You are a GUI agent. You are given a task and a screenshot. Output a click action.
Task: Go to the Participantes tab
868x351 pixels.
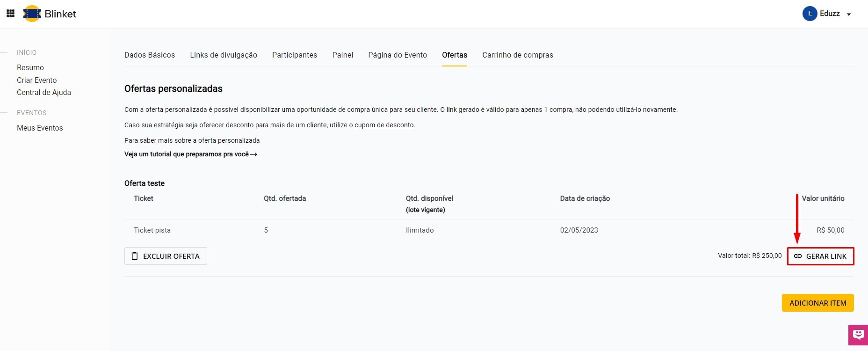point(295,55)
